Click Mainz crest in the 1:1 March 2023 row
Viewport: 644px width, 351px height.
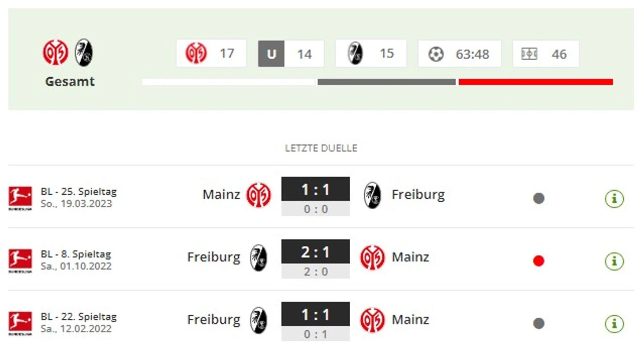pyautogui.click(x=258, y=195)
